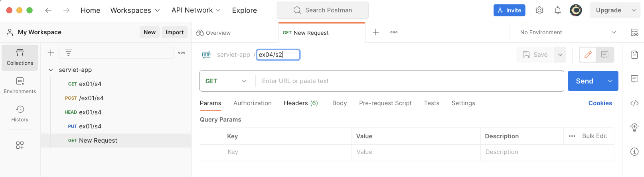Open the GET method dropdown

(x=226, y=81)
